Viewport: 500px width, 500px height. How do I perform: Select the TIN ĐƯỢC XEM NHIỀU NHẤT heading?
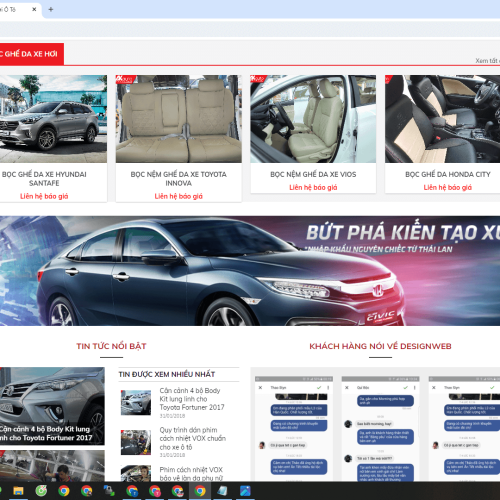(167, 374)
